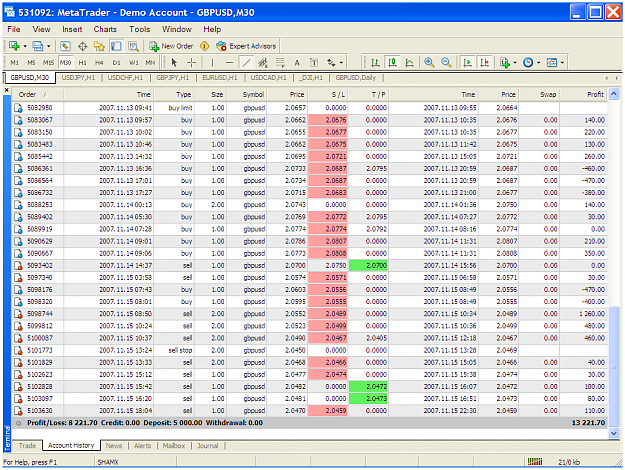Click the Periodicity clock icon
The width and height of the screenshot is (625, 470).
(x=528, y=63)
